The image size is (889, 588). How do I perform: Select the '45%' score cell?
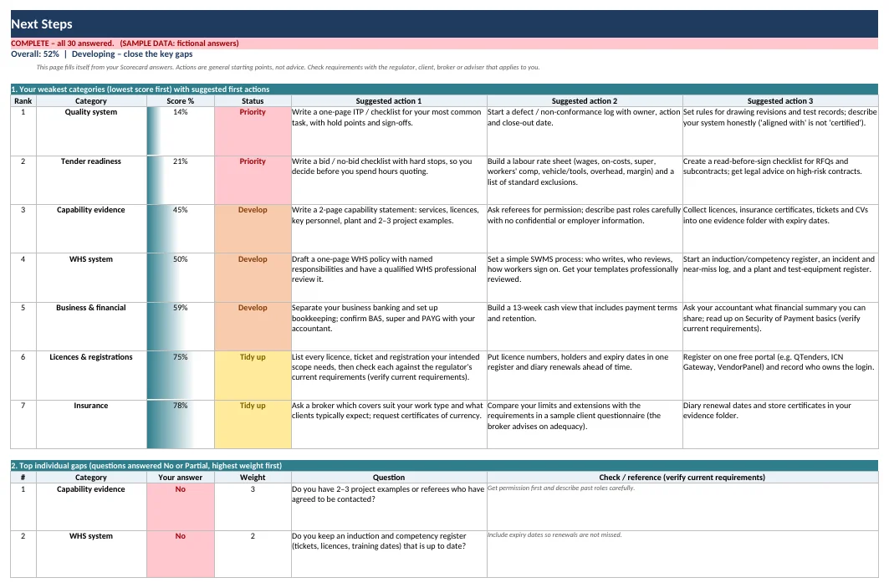[x=181, y=228]
